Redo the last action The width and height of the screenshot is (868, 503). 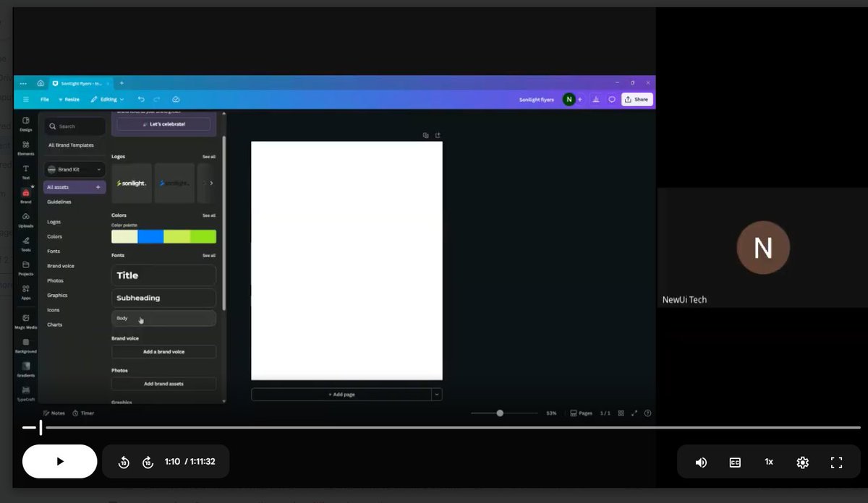point(157,99)
